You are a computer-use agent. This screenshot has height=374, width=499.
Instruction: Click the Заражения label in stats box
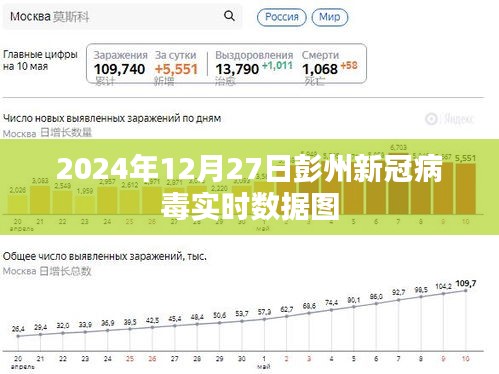click(120, 55)
